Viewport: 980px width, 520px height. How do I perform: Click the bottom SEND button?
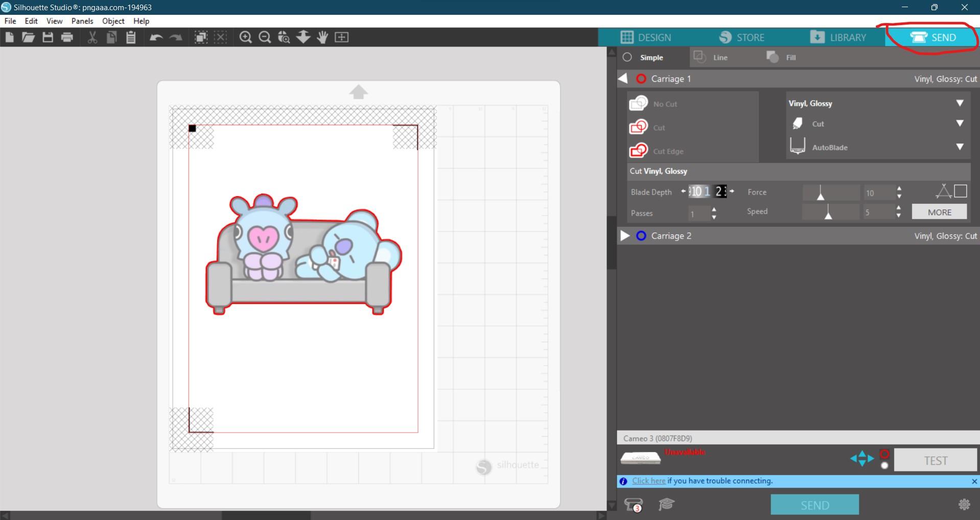814,505
